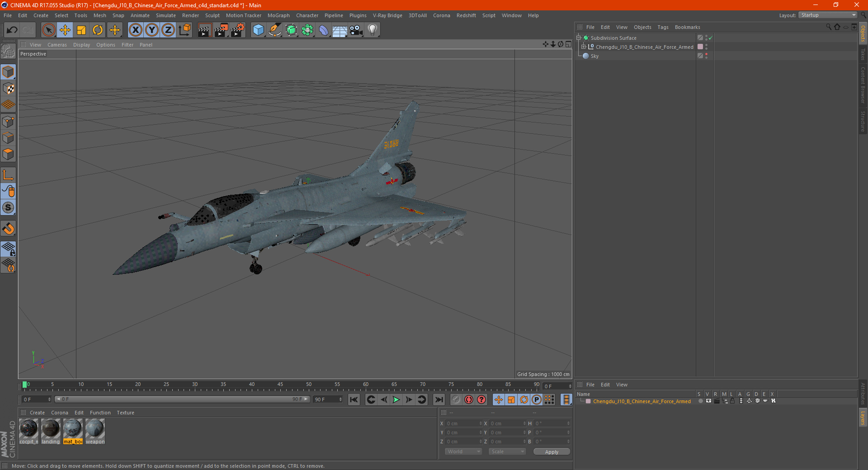Click the timeline preview range slider
868x470 pixels.
coord(182,399)
